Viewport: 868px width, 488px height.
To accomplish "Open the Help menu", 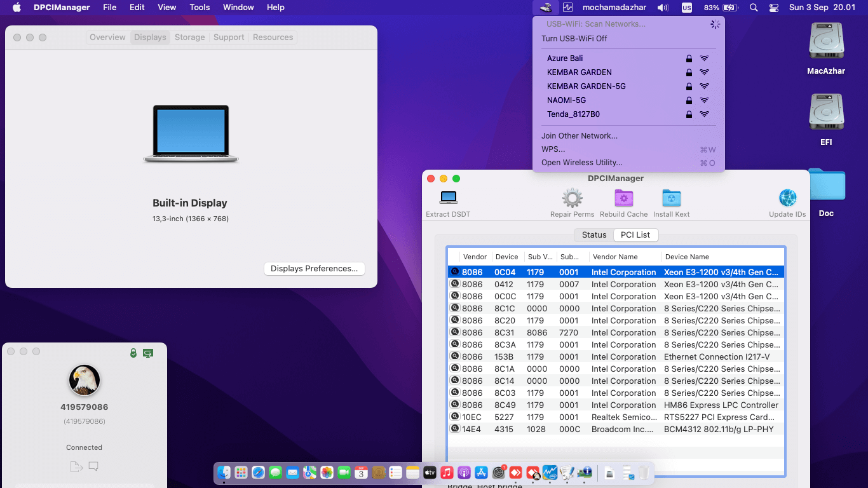I will coord(275,8).
